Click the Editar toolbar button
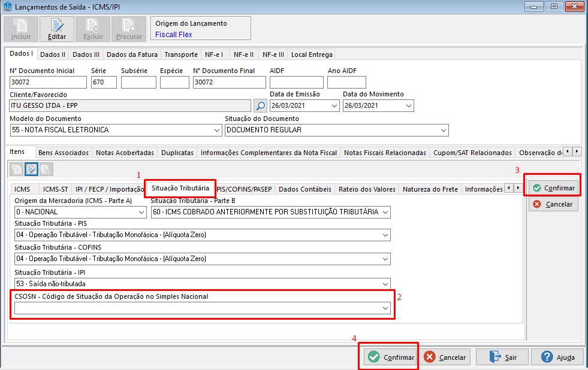Image resolution: width=588 pixels, height=370 pixels. point(56,29)
